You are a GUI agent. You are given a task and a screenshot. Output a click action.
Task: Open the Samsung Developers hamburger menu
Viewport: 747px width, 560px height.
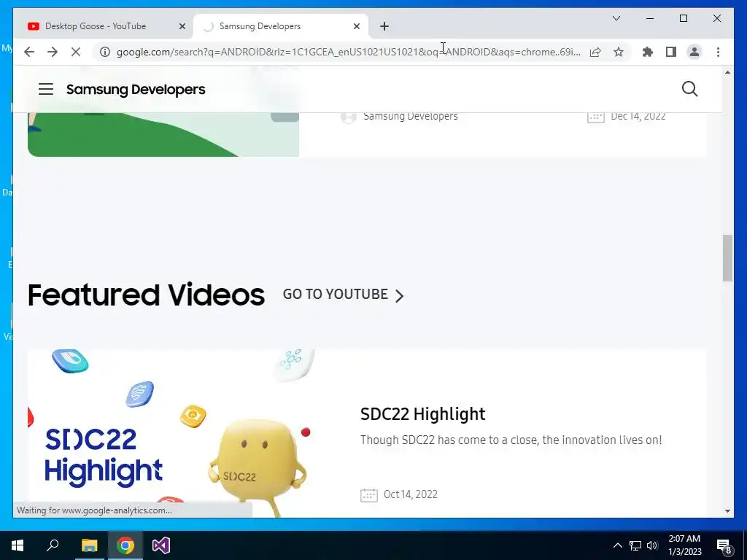point(46,89)
